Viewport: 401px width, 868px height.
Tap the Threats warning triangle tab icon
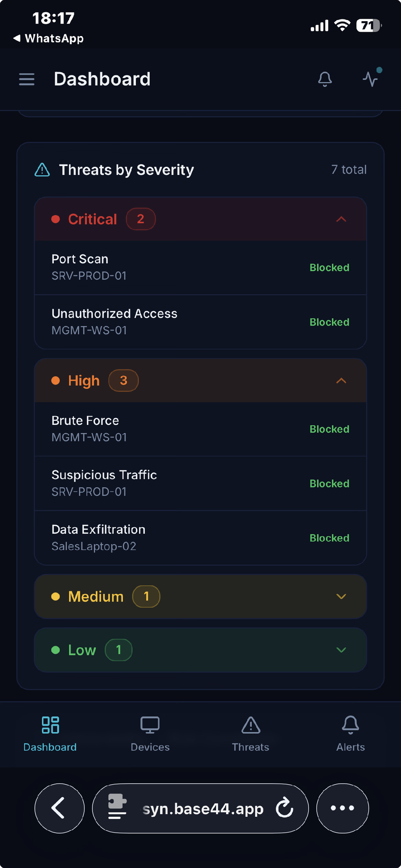251,725
